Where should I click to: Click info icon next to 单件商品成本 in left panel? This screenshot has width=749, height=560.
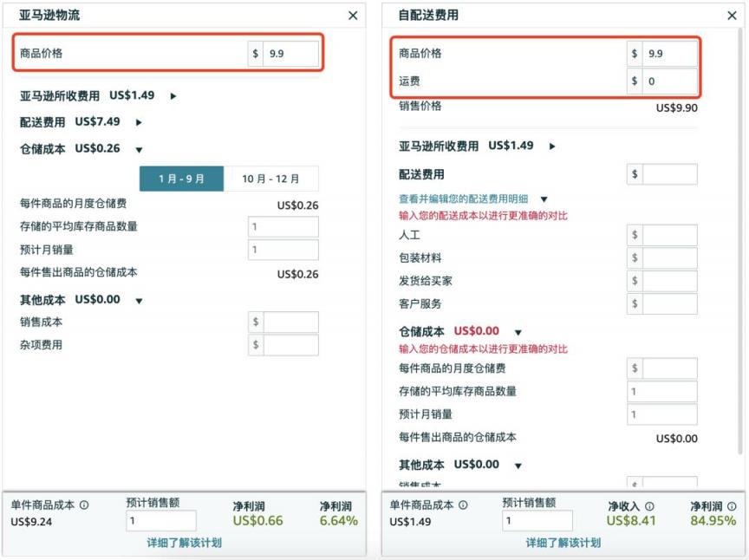point(84,505)
